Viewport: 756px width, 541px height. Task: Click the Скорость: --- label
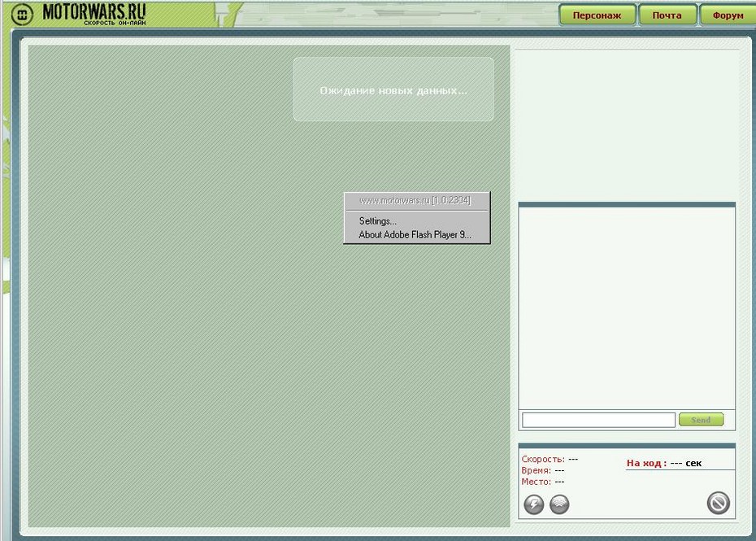[x=550, y=459]
